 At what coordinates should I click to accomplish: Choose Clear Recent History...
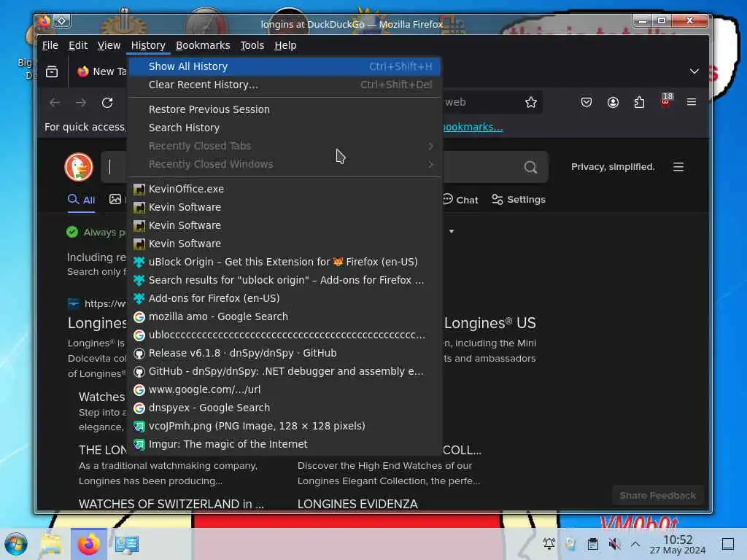coord(285,85)
